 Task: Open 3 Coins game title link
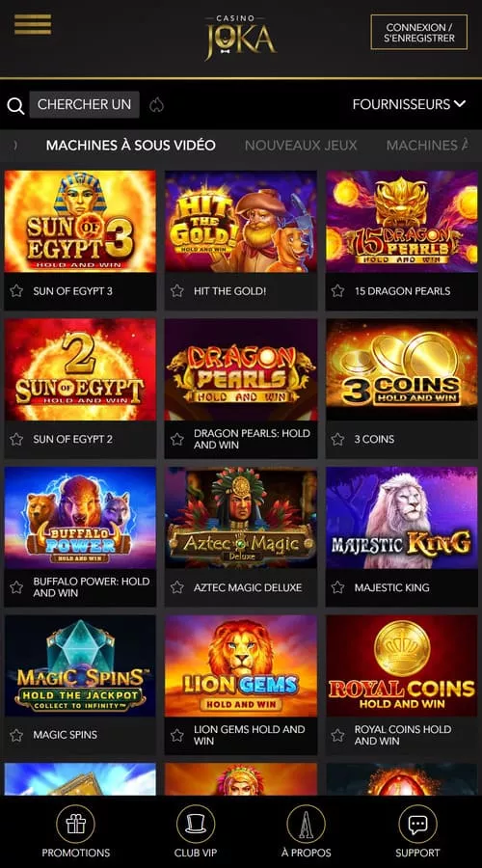tap(374, 439)
